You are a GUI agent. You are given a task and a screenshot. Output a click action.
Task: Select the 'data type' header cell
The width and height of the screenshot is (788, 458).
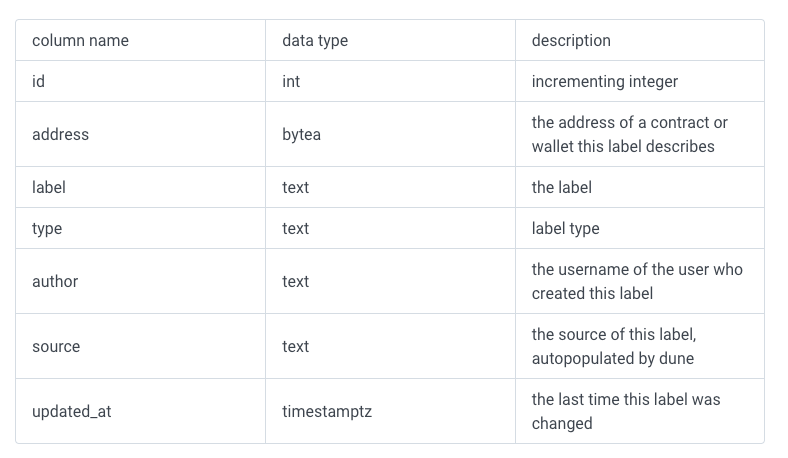(390, 40)
